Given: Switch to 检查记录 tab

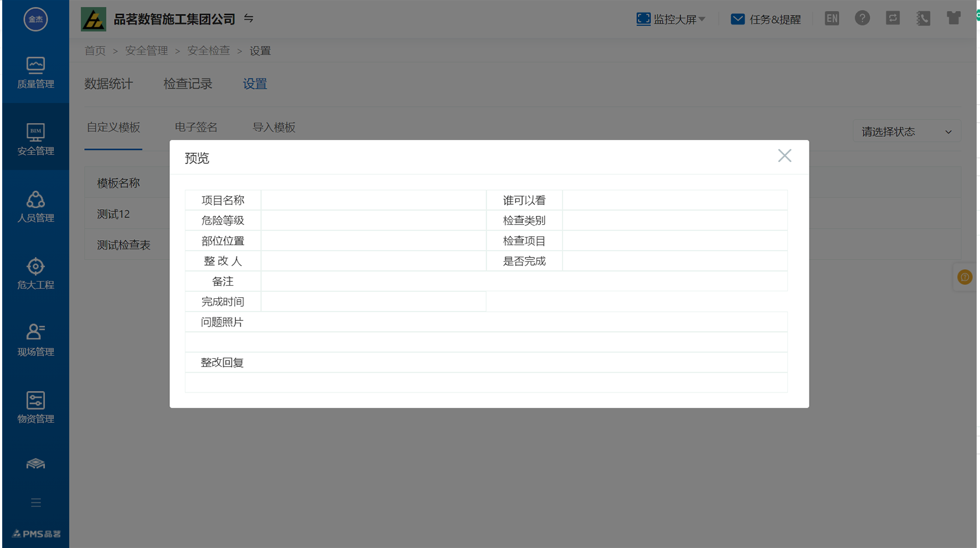Looking at the screenshot, I should [188, 84].
